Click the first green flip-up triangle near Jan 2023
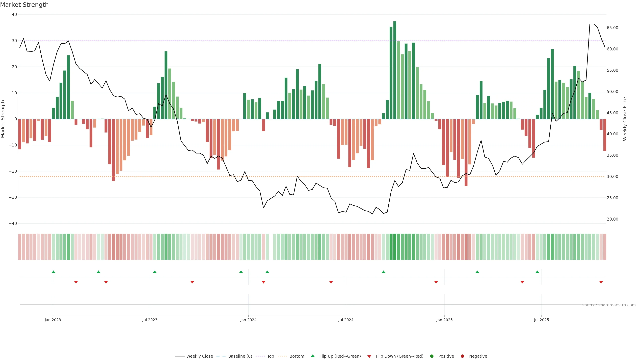The image size is (644, 362). click(53, 272)
